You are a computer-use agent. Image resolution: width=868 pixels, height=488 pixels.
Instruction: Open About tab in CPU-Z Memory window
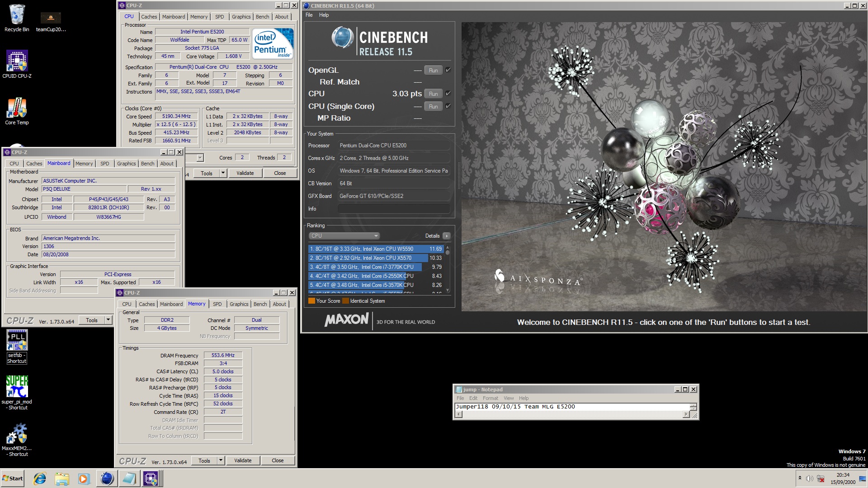(279, 304)
